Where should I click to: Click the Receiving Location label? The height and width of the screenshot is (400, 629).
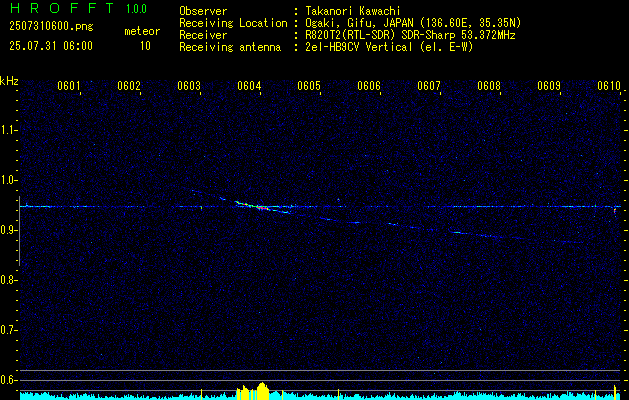[233, 23]
